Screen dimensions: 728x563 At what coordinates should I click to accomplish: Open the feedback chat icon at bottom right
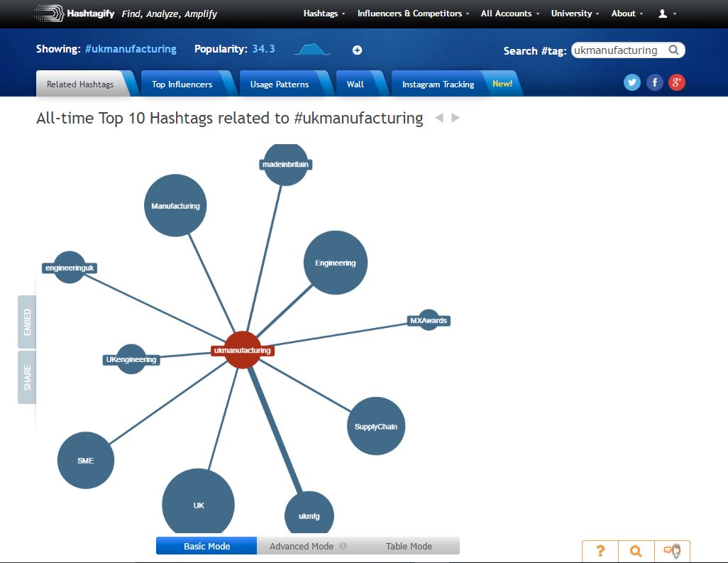coord(671,551)
